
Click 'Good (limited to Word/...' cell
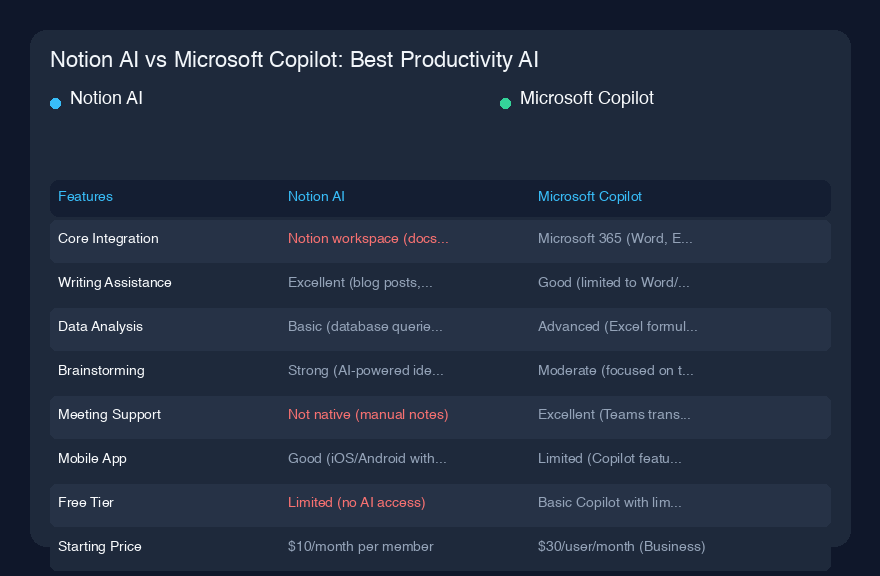613,282
